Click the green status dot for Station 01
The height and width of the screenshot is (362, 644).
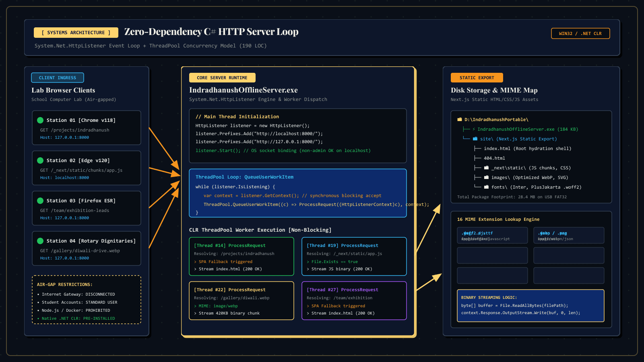[x=40, y=120]
